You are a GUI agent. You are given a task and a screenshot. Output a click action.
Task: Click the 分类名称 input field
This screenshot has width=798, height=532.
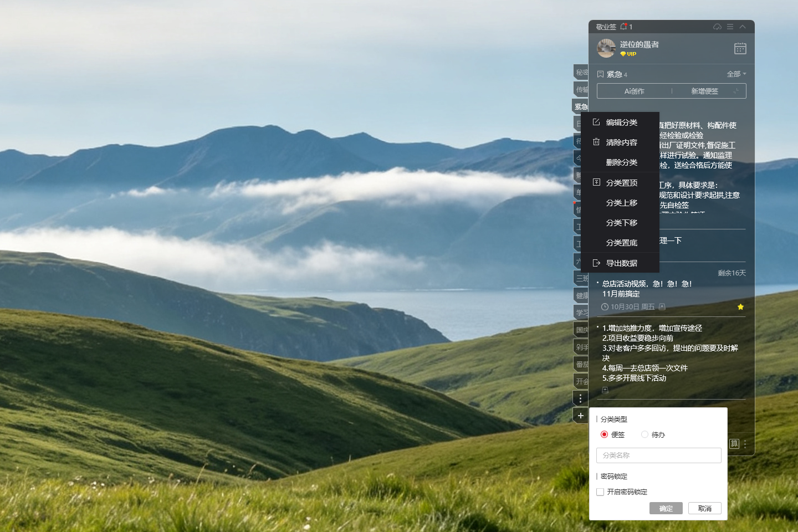pos(659,456)
